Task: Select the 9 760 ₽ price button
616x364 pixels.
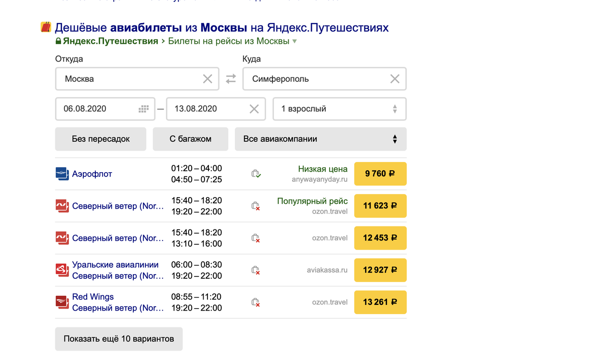Action: point(380,174)
